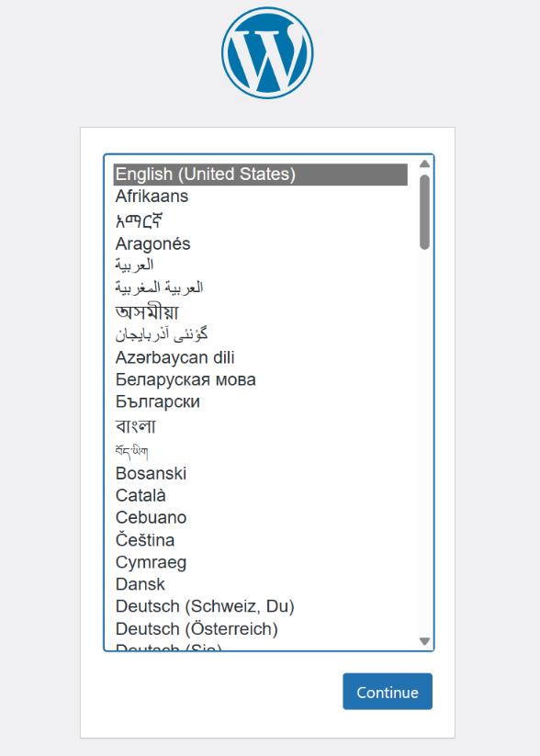Select Bosanski from the list
540x756 pixels.
(261, 473)
